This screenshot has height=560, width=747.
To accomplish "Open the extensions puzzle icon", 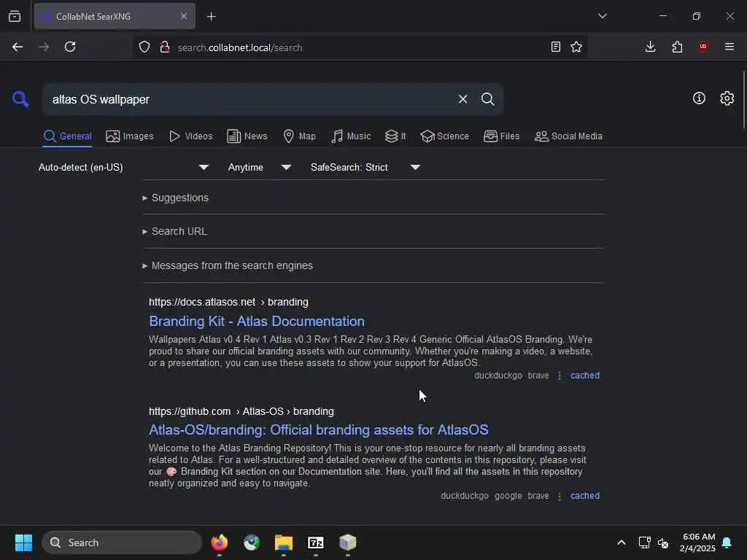I will pos(677,47).
